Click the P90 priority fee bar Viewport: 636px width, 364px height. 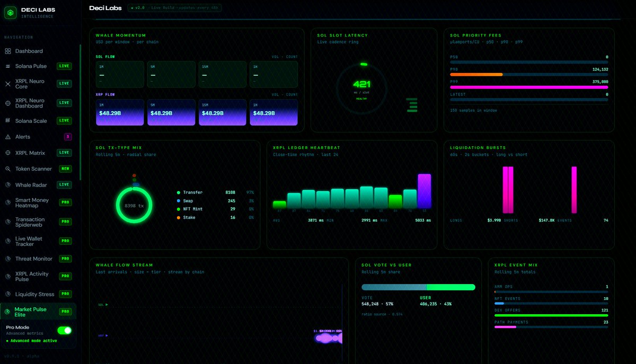click(x=529, y=75)
